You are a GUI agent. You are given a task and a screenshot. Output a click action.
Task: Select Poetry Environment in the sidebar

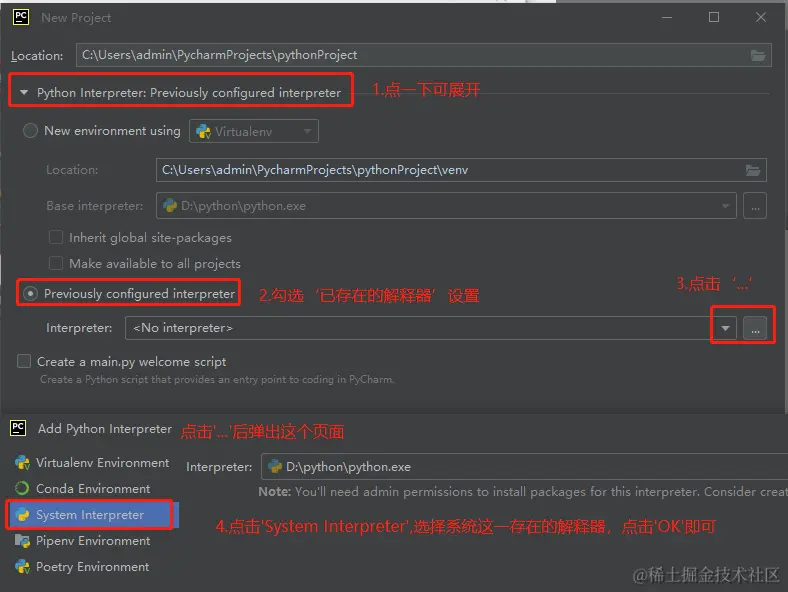92,567
